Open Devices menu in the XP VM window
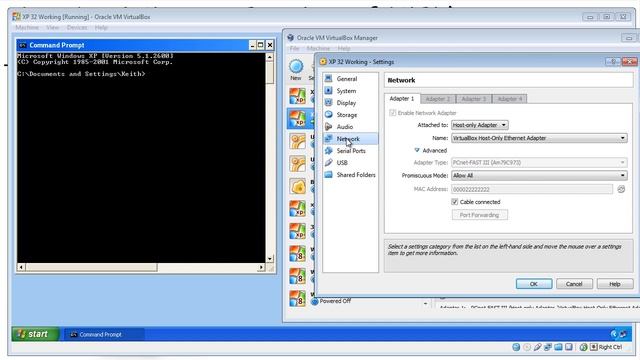Screen dimensions: 640x360 [x=77, y=27]
